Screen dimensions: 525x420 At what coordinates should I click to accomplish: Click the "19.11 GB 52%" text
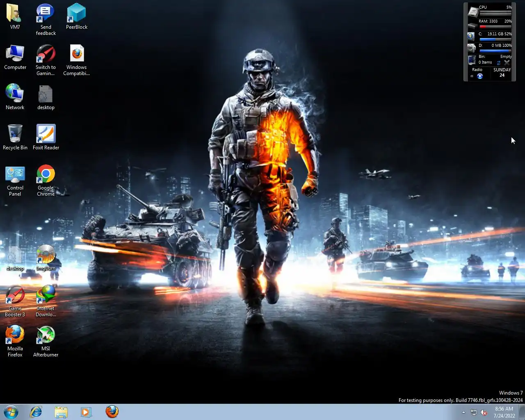click(500, 34)
